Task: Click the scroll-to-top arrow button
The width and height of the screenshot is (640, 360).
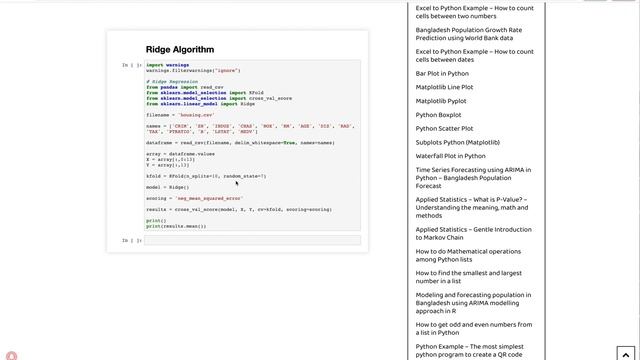Action: 626,353
